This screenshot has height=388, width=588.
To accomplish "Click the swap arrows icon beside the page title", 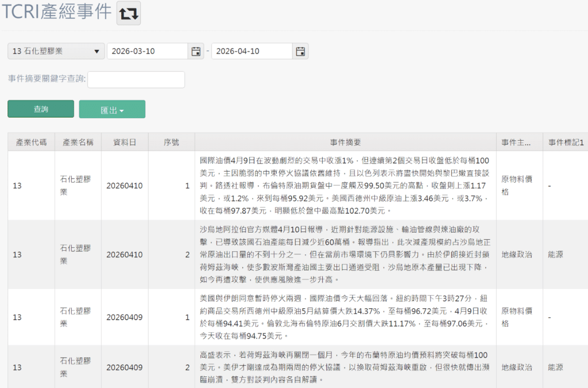I will 129,13.
